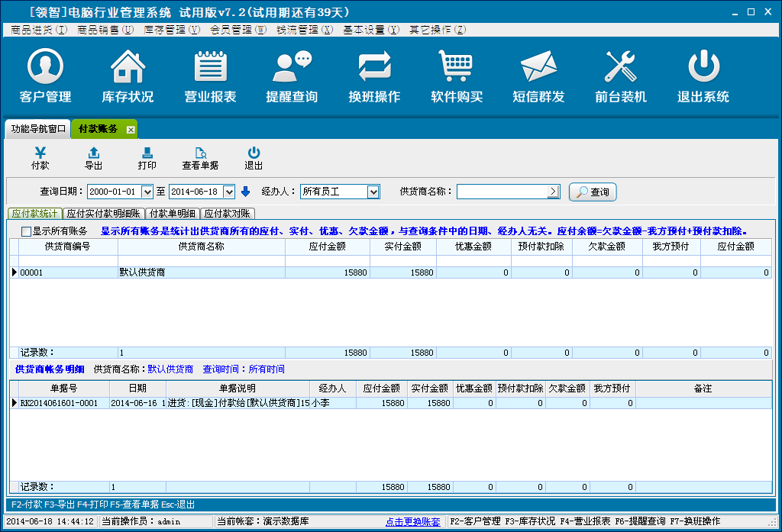Open 提醒查询 reminder query icon
This screenshot has height=532, width=782.
click(292, 67)
